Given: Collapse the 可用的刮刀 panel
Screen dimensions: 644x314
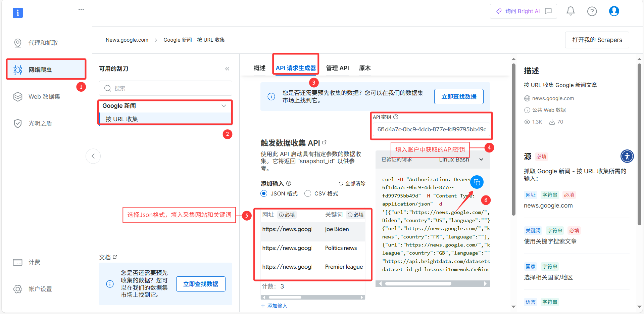Looking at the screenshot, I should 227,69.
